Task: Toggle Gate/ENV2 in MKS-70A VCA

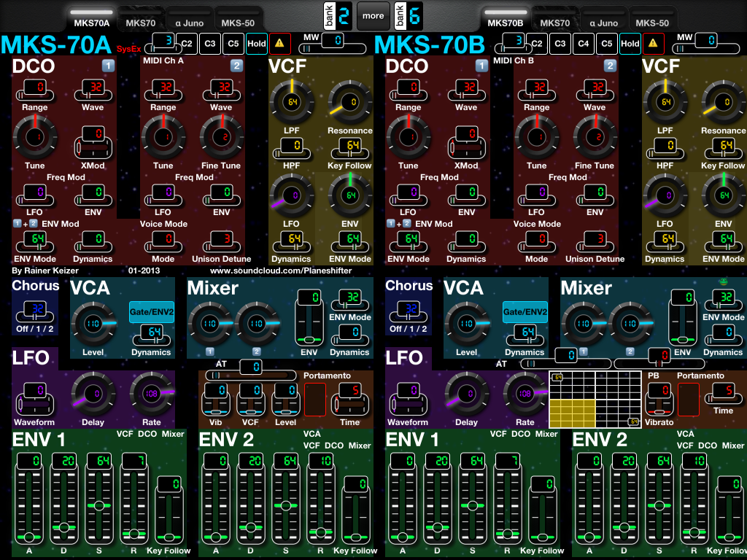Action: click(152, 312)
